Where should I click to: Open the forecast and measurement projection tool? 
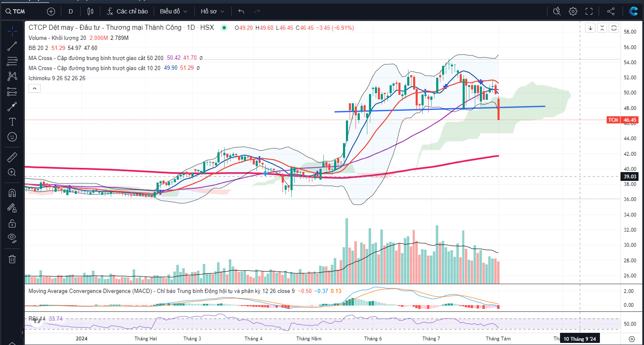(x=12, y=91)
